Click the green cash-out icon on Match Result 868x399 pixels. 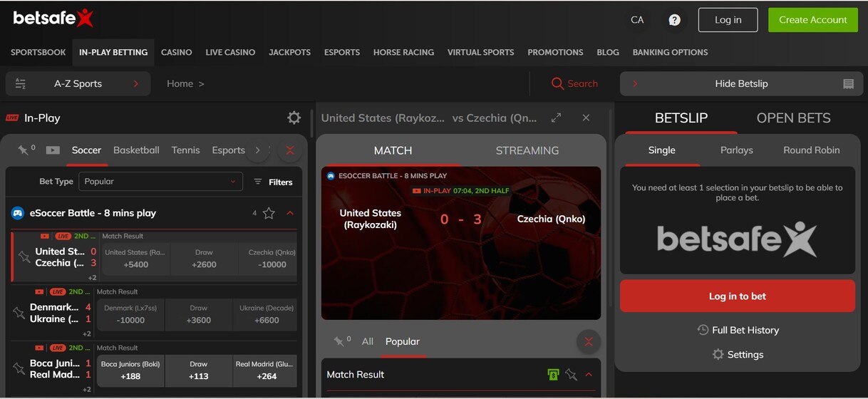553,375
